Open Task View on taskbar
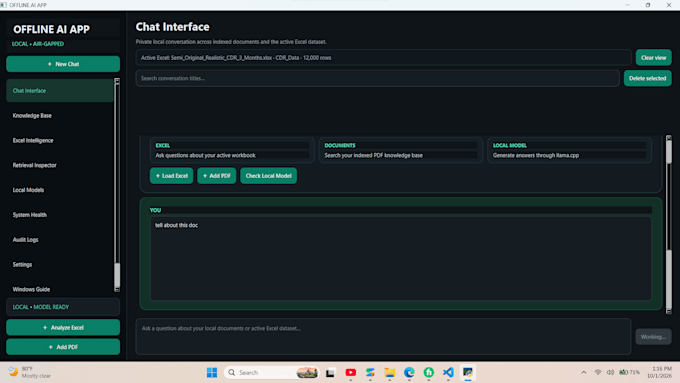 (x=330, y=372)
